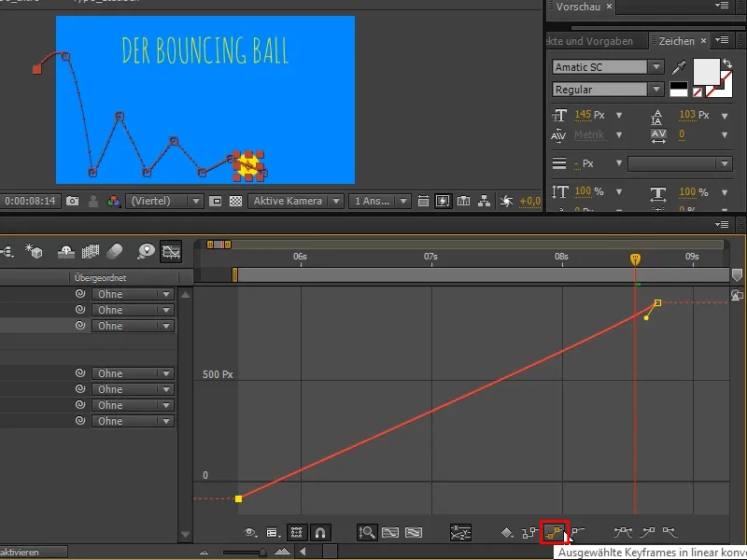Open the Zeichen panel flyout menu
Screen dimensions: 747x560
click(722, 40)
